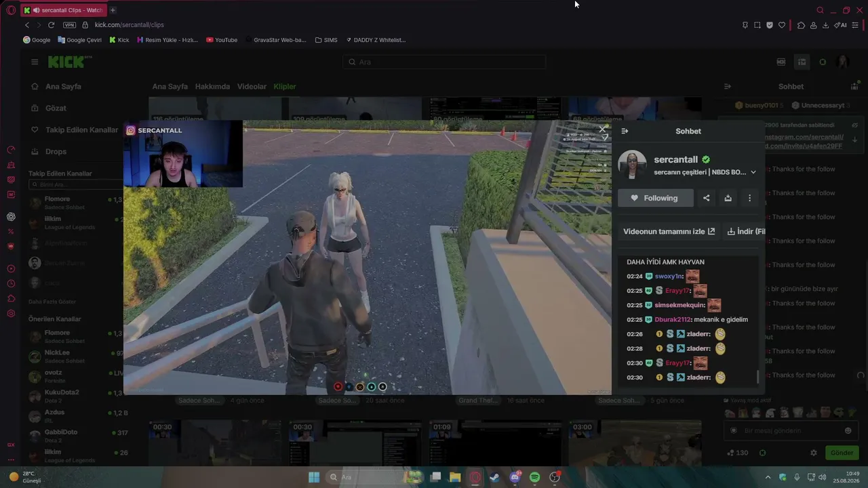
Task: Open the GabbiDoto recommended channel
Action: click(75, 436)
